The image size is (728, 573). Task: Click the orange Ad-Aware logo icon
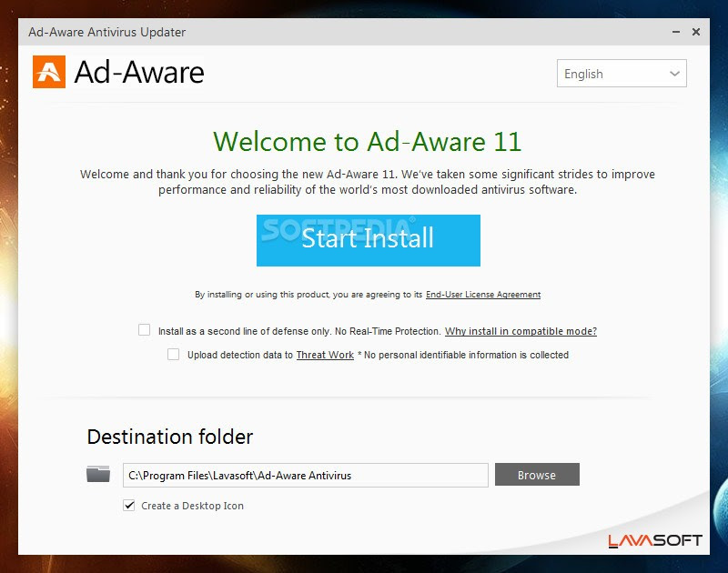[49, 72]
